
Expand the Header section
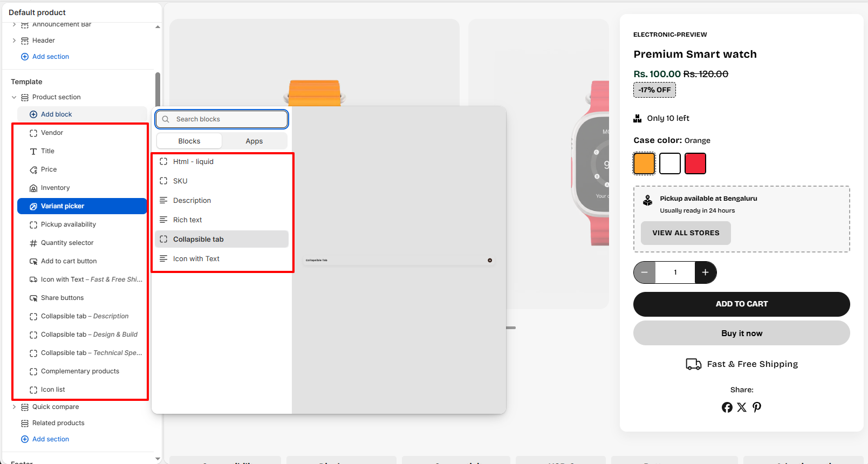click(x=14, y=40)
